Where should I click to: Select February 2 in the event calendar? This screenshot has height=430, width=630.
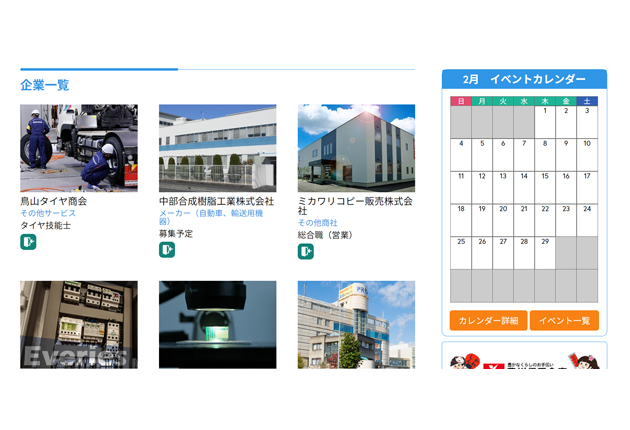coord(566,122)
